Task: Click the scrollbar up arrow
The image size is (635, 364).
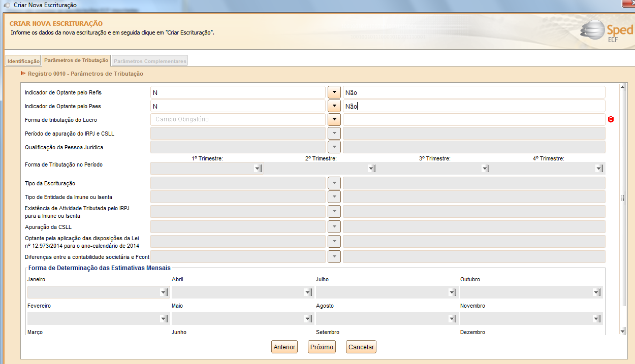Action: 623,87
